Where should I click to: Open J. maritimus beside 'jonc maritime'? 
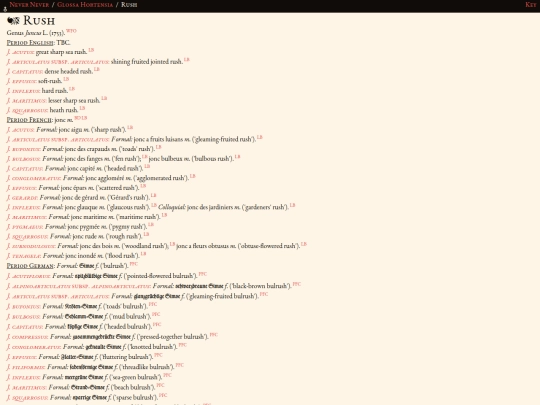27,217
